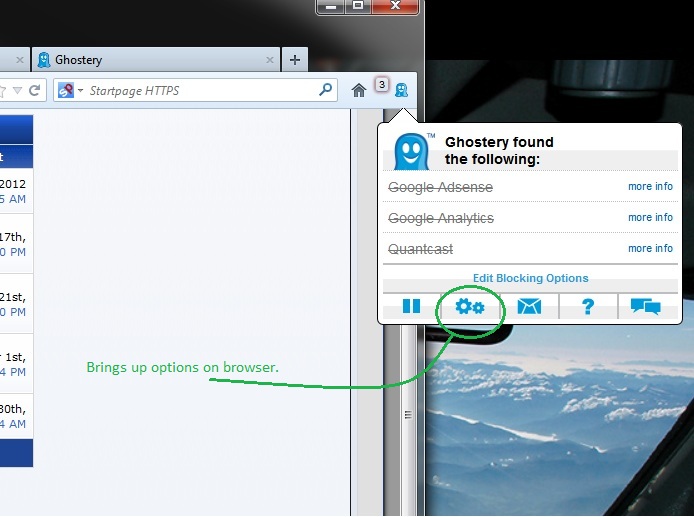Minimize the browser window
This screenshot has width=694, height=517.
[x=331, y=6]
